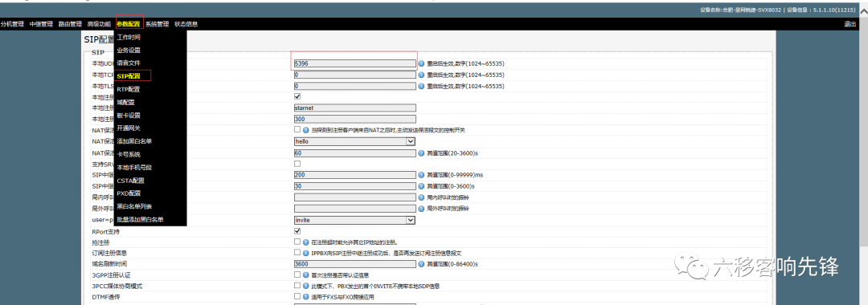This screenshot has width=868, height=305.
Task: Click help icon in the DTMF透传 row
Action: [305, 297]
